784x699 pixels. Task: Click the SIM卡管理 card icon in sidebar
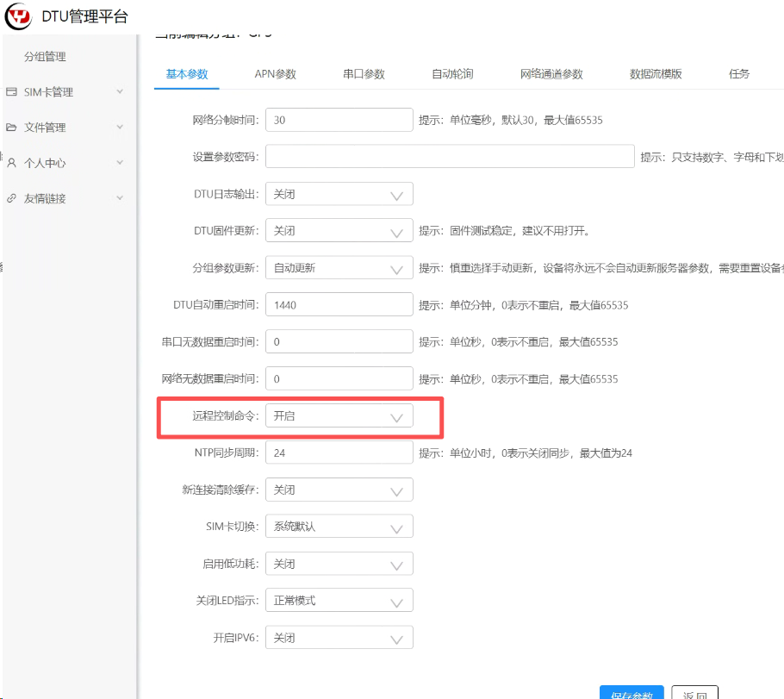(11, 92)
